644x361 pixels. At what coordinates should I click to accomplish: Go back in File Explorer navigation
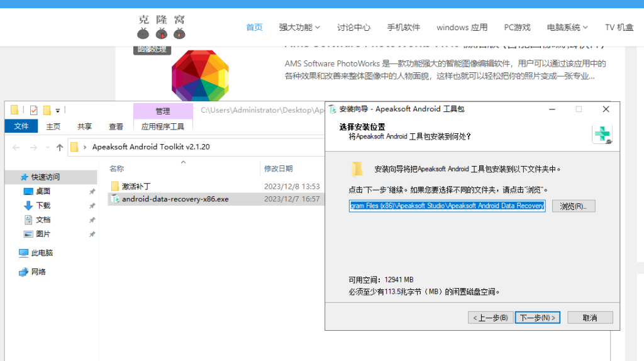pyautogui.click(x=16, y=147)
